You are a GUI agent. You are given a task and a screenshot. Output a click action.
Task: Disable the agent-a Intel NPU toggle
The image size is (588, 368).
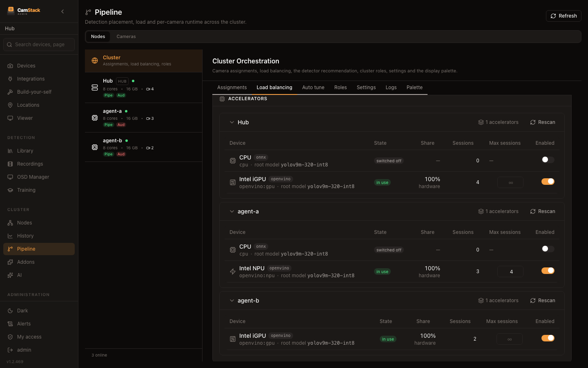point(548,271)
